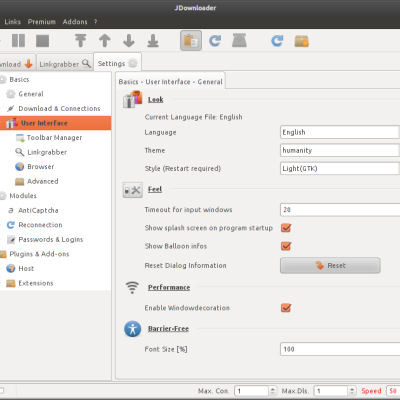Screen dimensions: 400x400
Task: Click the move up arrow icon
Action: pyautogui.click(x=105, y=41)
